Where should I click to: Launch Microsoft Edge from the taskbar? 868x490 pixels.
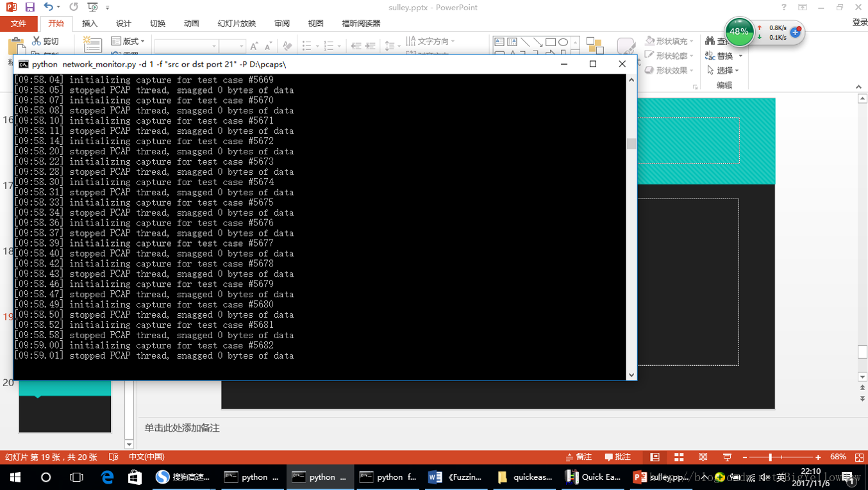pyautogui.click(x=107, y=477)
